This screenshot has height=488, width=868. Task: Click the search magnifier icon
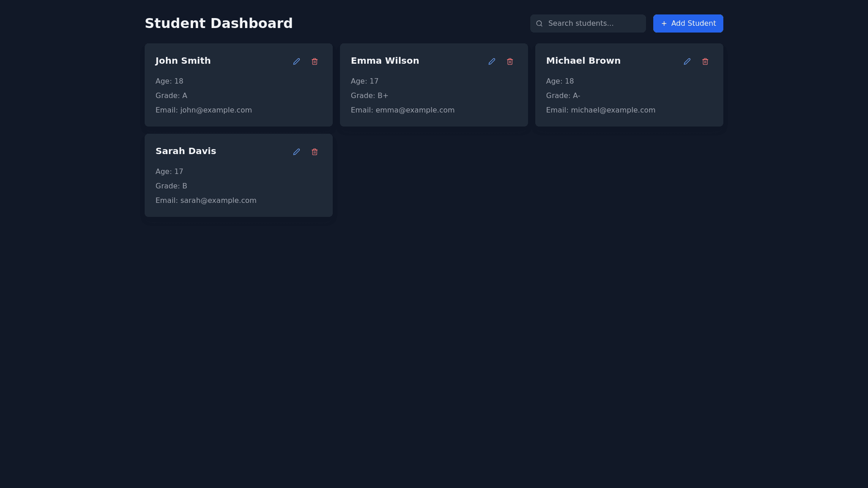point(539,23)
